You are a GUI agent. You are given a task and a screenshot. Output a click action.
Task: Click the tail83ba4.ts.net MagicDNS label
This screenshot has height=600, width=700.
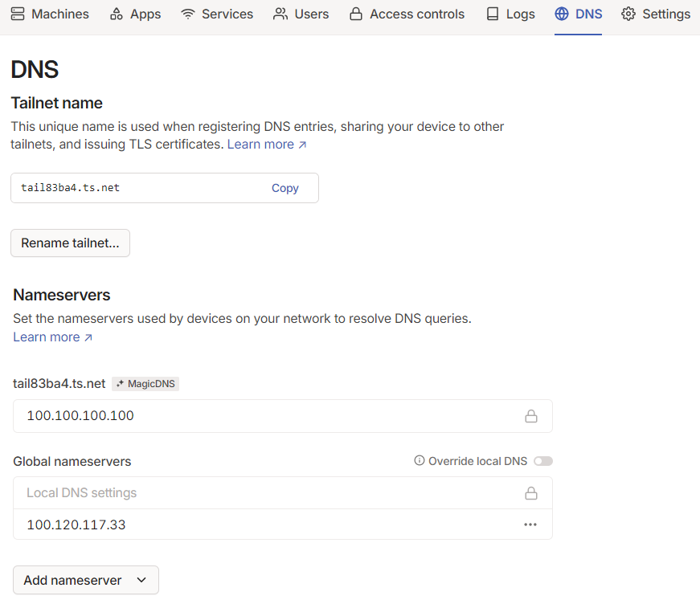(x=59, y=384)
